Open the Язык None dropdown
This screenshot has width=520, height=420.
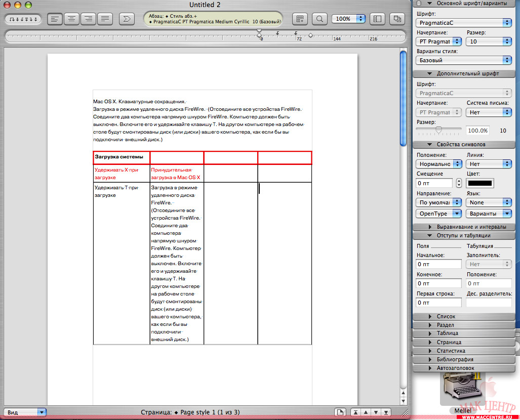coord(489,202)
